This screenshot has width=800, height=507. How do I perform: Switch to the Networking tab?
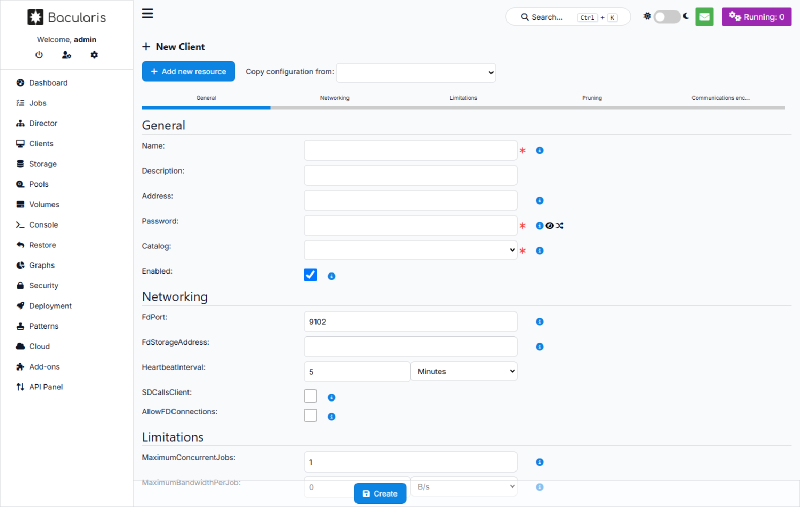click(x=335, y=98)
